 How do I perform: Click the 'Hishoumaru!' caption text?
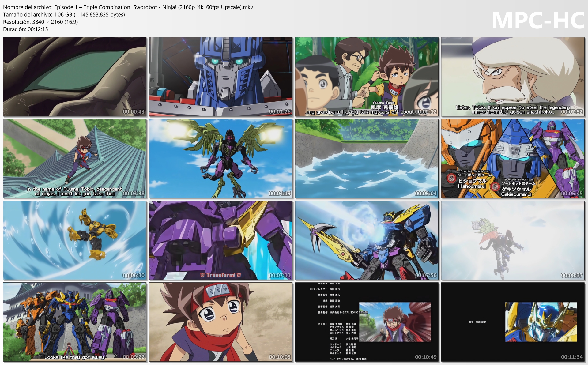tap(472, 186)
